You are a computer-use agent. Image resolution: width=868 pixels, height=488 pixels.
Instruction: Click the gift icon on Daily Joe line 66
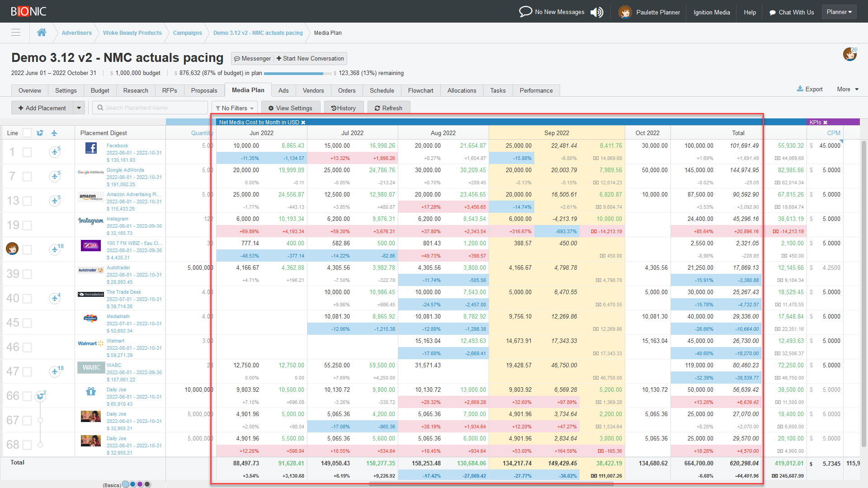[91, 391]
